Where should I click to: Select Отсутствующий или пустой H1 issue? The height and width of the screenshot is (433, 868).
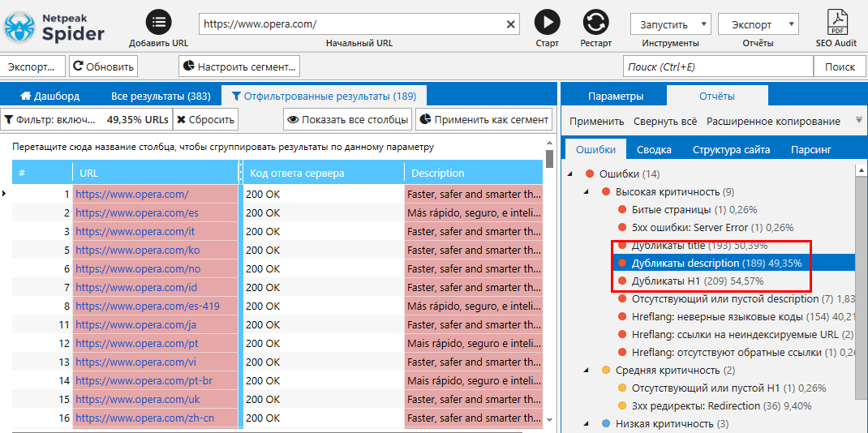[729, 388]
